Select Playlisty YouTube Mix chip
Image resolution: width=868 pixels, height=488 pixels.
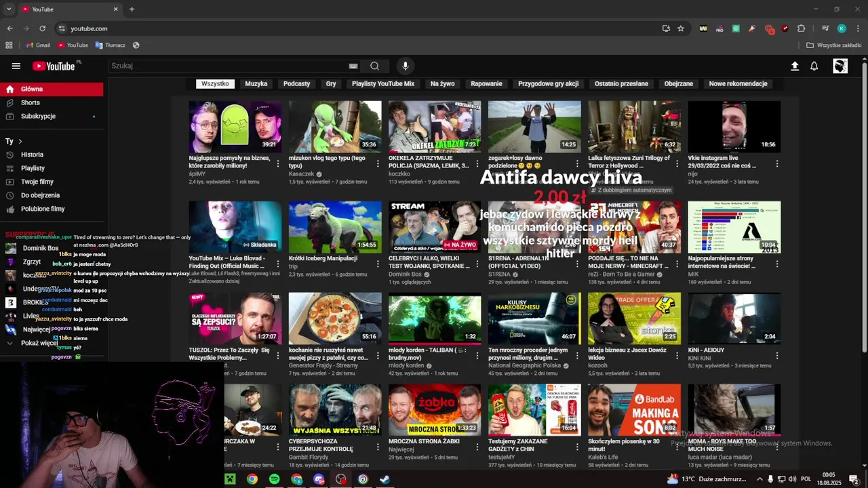(x=382, y=83)
